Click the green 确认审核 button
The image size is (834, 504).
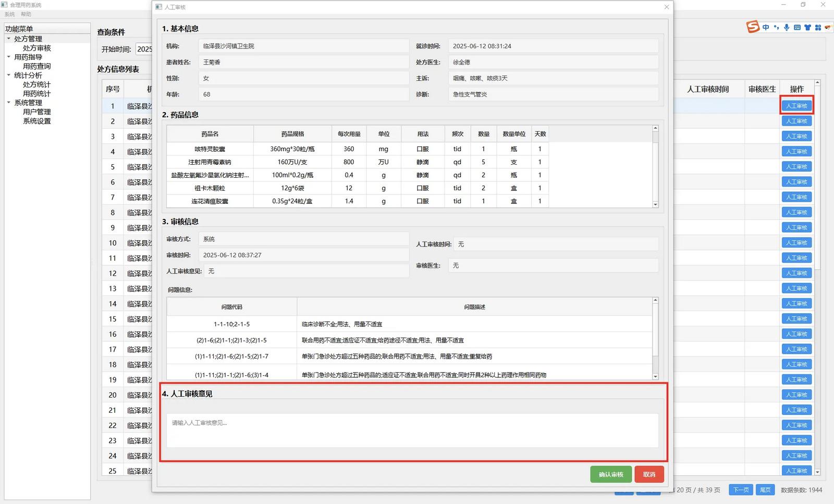pyautogui.click(x=611, y=474)
